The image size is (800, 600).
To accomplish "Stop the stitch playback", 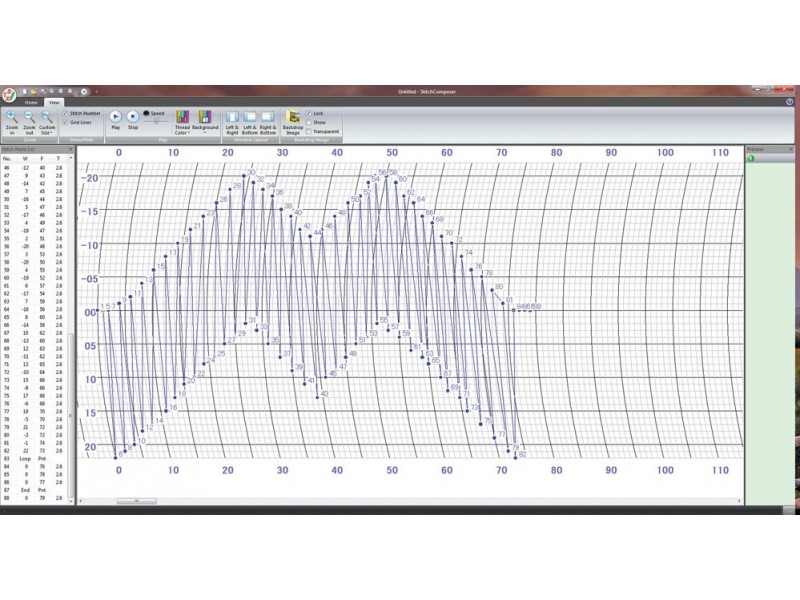I will (x=133, y=117).
